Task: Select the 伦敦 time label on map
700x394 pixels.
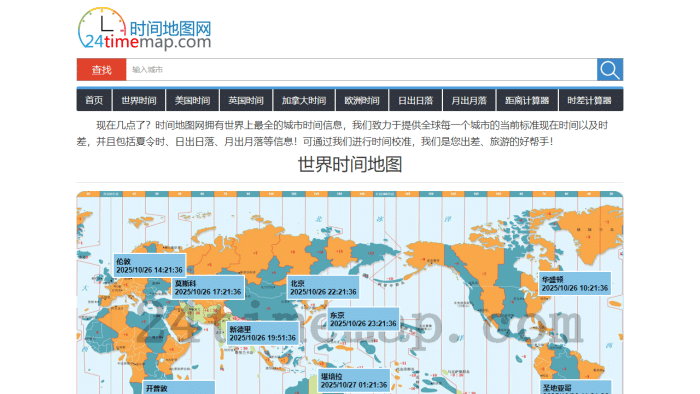Action: tap(150, 265)
